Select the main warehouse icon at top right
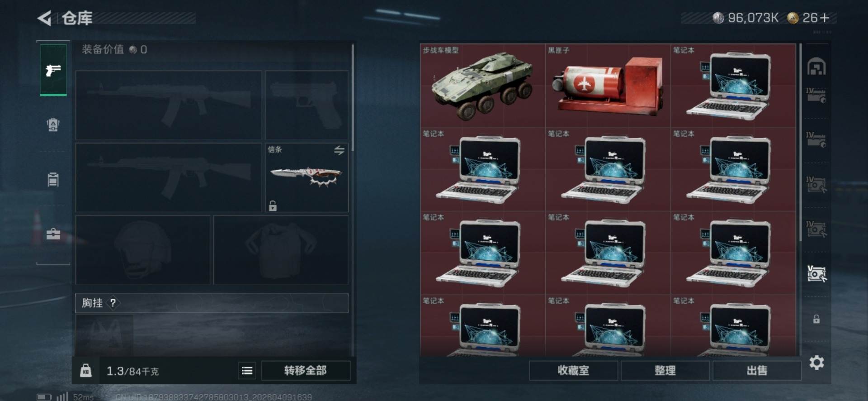The width and height of the screenshot is (868, 401). pyautogui.click(x=816, y=67)
